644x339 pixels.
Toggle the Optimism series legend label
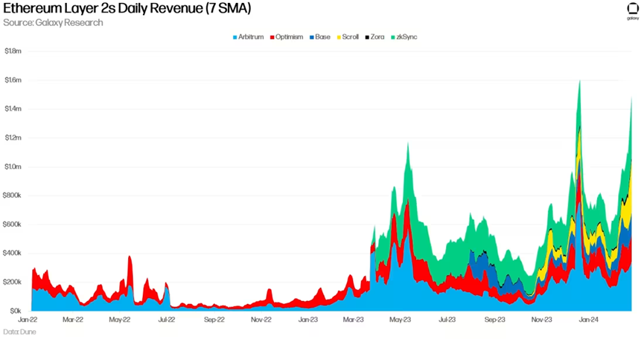tap(290, 36)
